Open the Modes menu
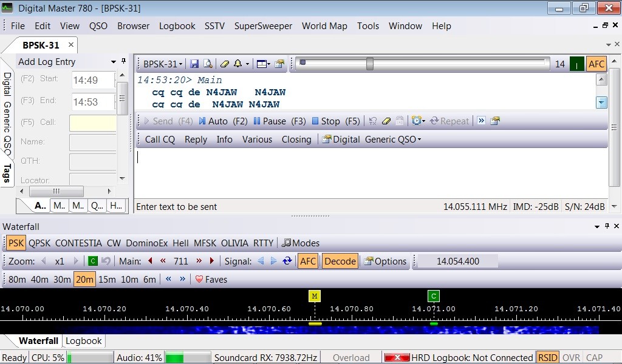This screenshot has height=364, width=622. click(x=300, y=243)
